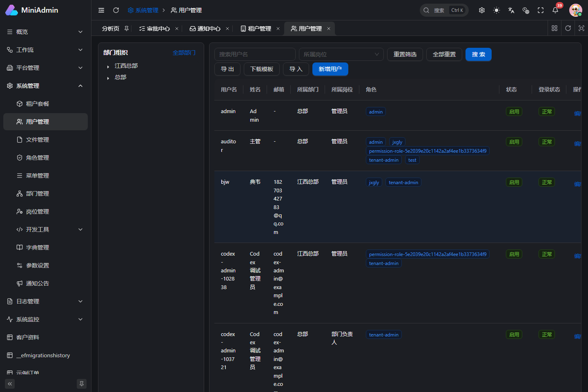Expand the 开发工具 submenu
588x392 pixels.
tap(45, 229)
